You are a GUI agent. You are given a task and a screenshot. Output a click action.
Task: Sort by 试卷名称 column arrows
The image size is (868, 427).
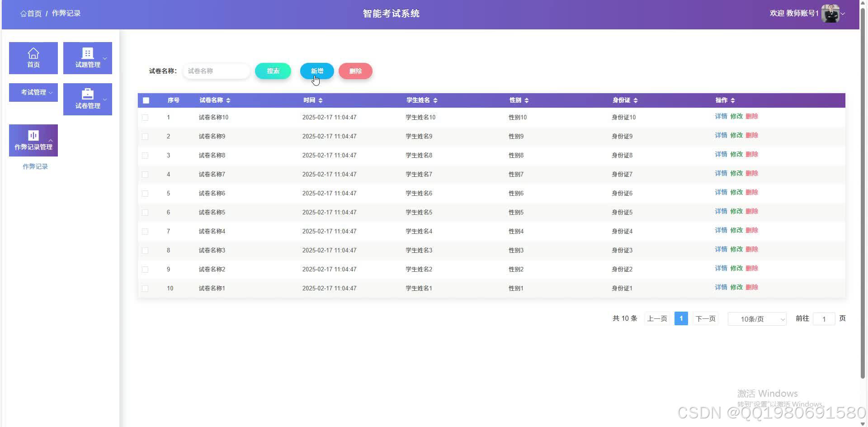228,100
